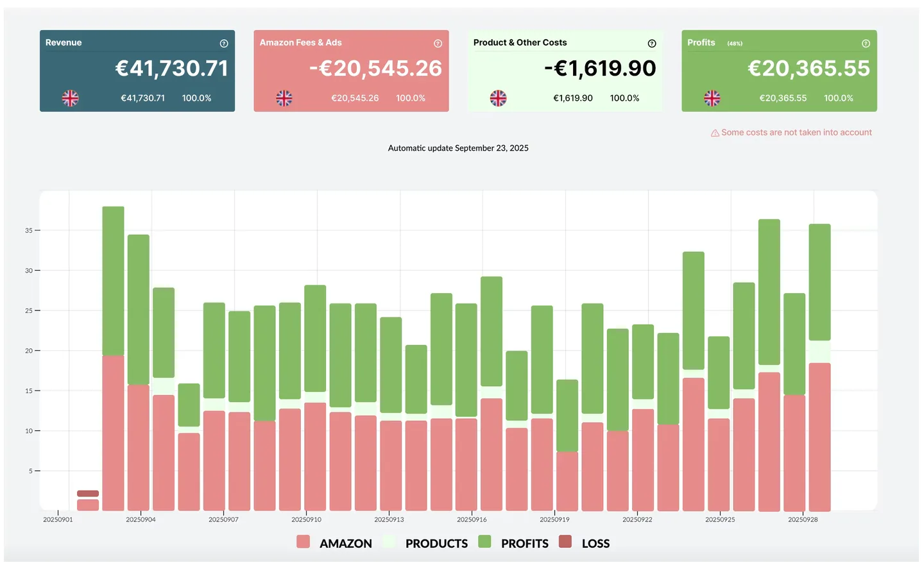Click the dark red loss bar near 20250901

pyautogui.click(x=88, y=493)
